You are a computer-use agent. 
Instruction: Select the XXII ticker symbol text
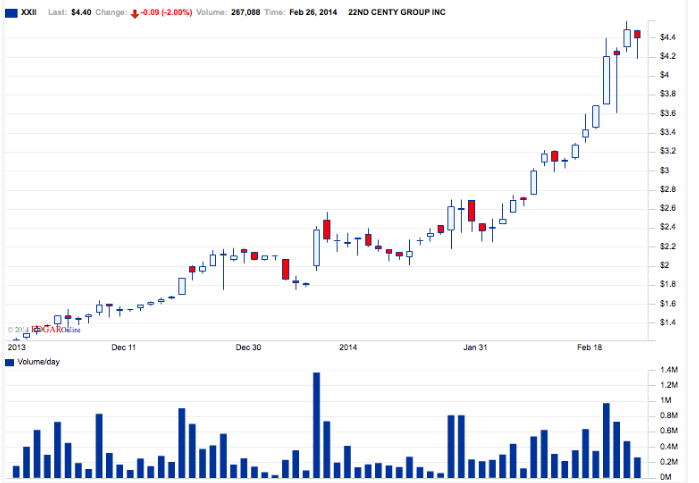click(x=29, y=12)
